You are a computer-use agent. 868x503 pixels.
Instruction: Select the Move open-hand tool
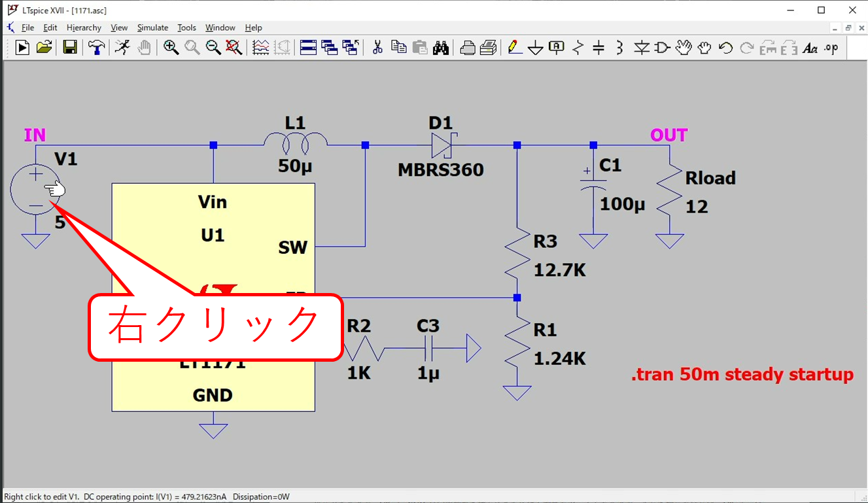click(684, 47)
